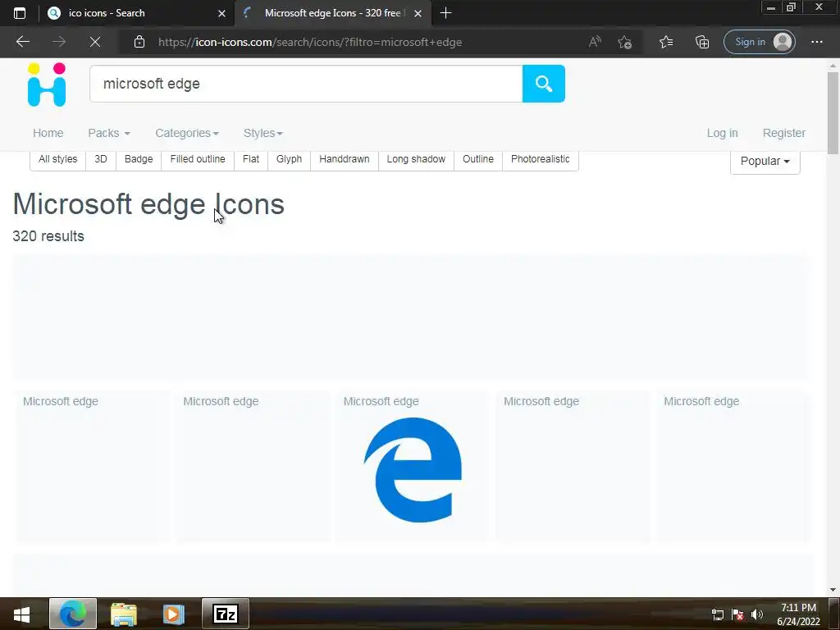Close the Microsoft edge Icons tab
The image size is (840, 630).
418,13
